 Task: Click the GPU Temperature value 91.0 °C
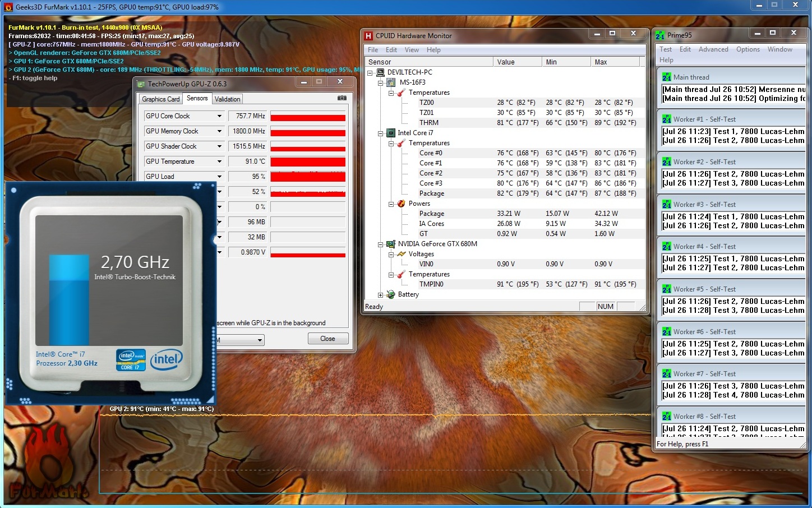coord(248,161)
